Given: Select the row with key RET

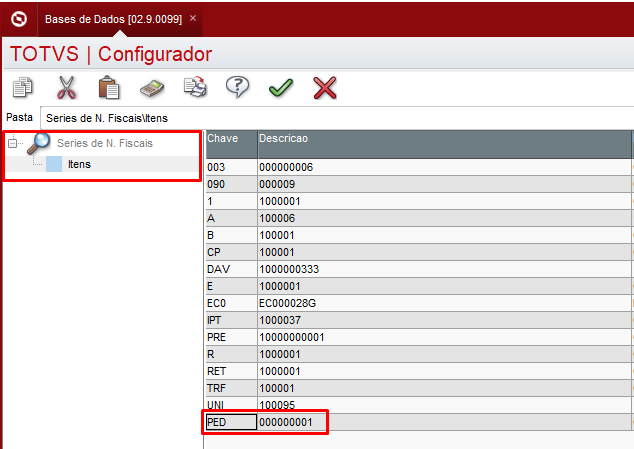Looking at the screenshot, I should click(418, 371).
